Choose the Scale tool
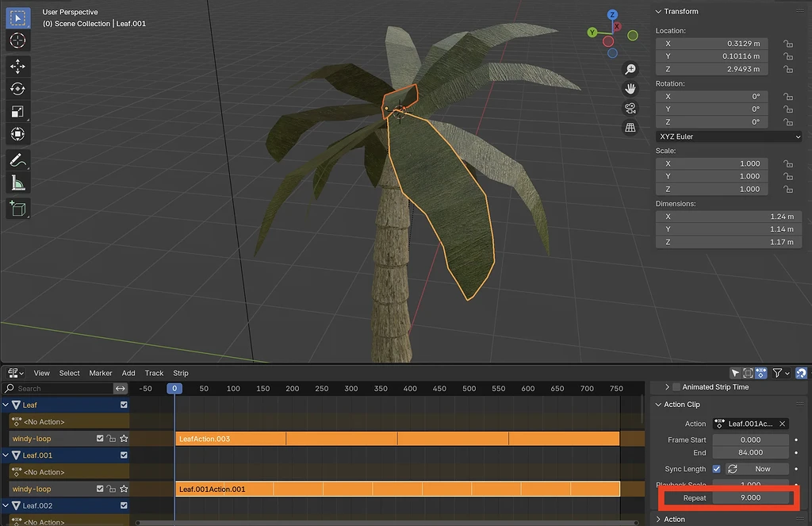 (x=17, y=111)
